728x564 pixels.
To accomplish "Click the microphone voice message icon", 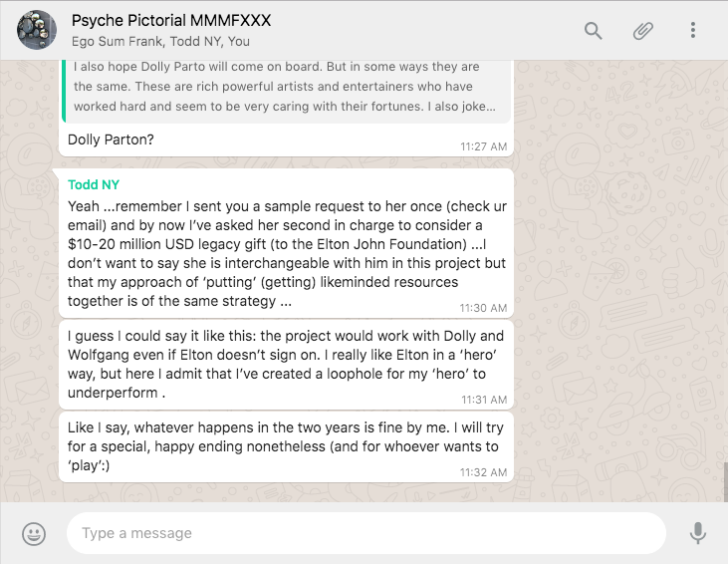I will 698,533.
